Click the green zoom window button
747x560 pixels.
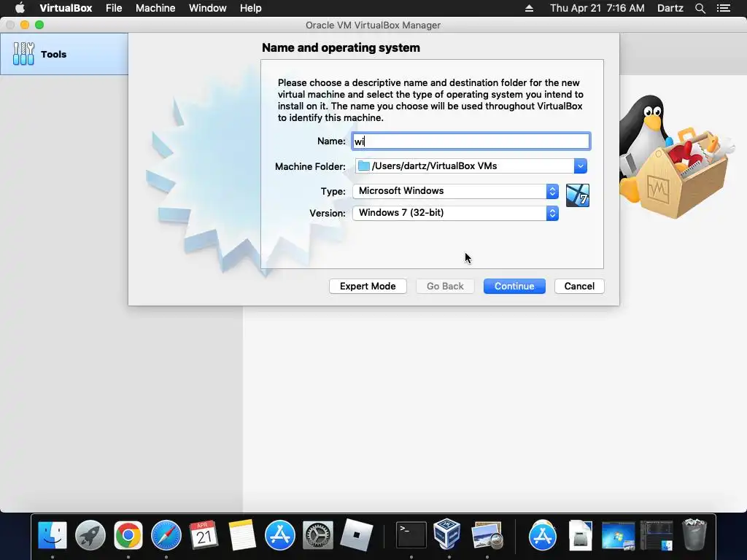(x=39, y=25)
